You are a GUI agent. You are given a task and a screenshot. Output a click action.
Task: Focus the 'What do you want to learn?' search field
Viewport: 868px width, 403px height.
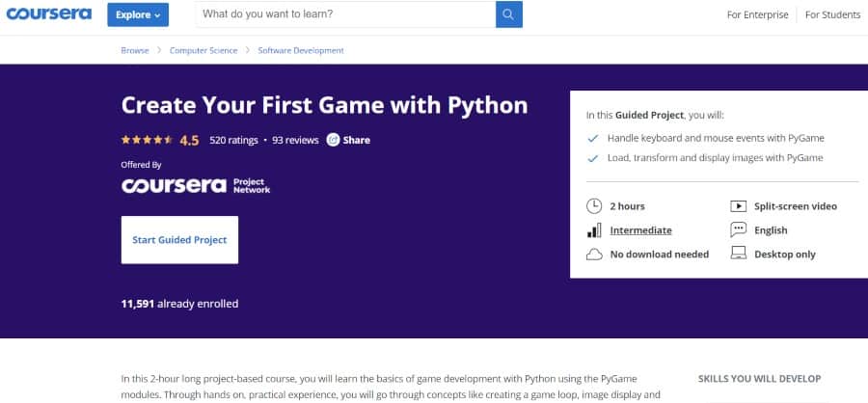pyautogui.click(x=345, y=14)
